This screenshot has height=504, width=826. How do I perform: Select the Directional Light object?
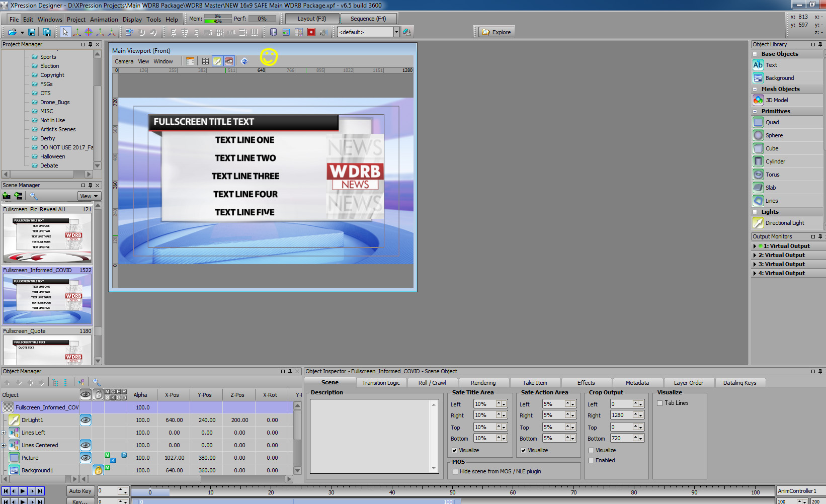[x=784, y=223]
